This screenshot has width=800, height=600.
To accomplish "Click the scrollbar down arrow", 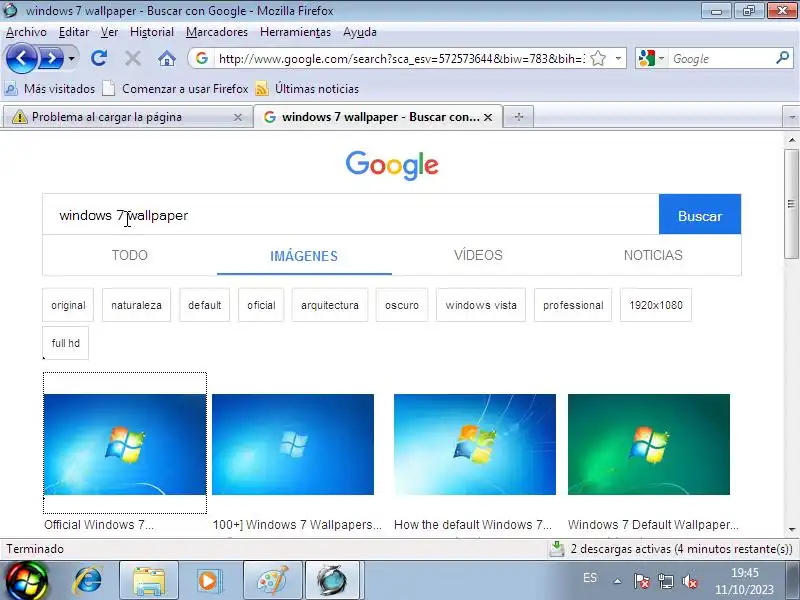I will click(791, 529).
